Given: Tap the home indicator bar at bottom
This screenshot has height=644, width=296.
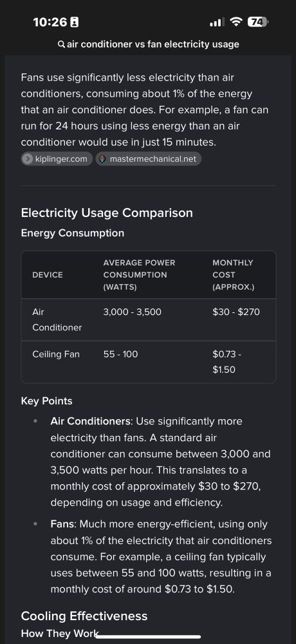Looking at the screenshot, I should click(x=148, y=637).
